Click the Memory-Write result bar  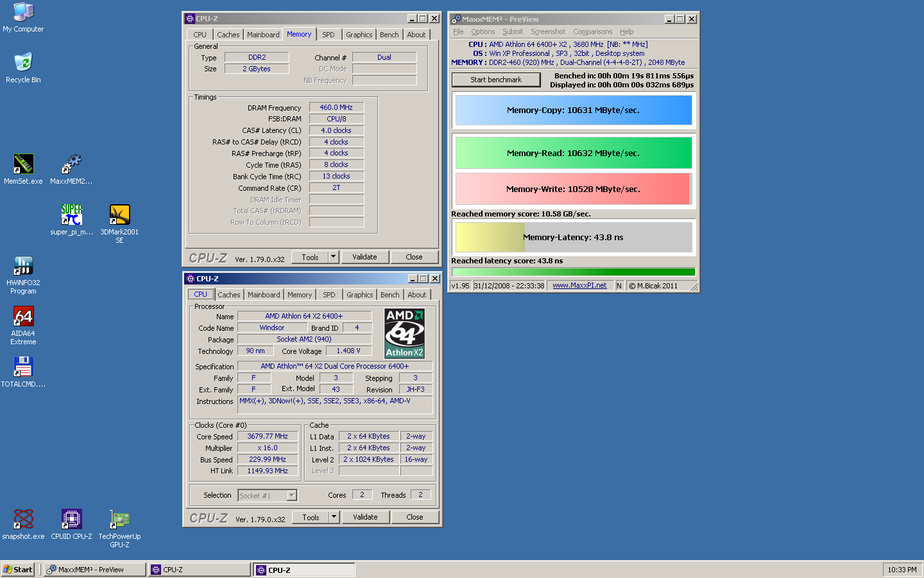[x=574, y=189]
